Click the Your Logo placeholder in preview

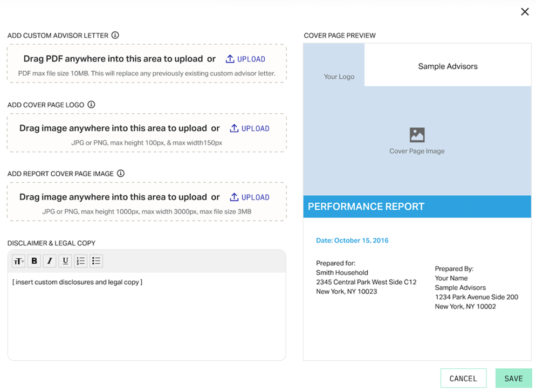339,77
